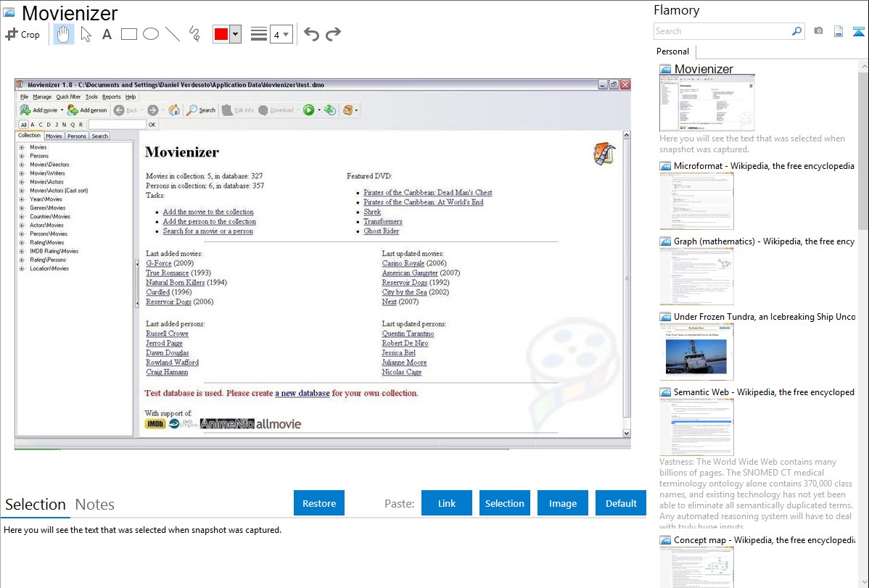
Task: Open the G-Force movie link
Action: (159, 263)
